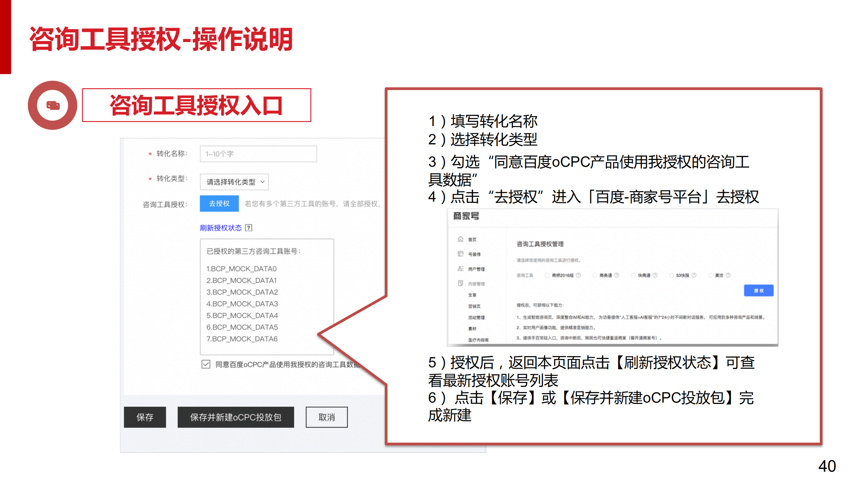Click the 保存 button
Image resolution: width=868 pixels, height=488 pixels.
[145, 417]
